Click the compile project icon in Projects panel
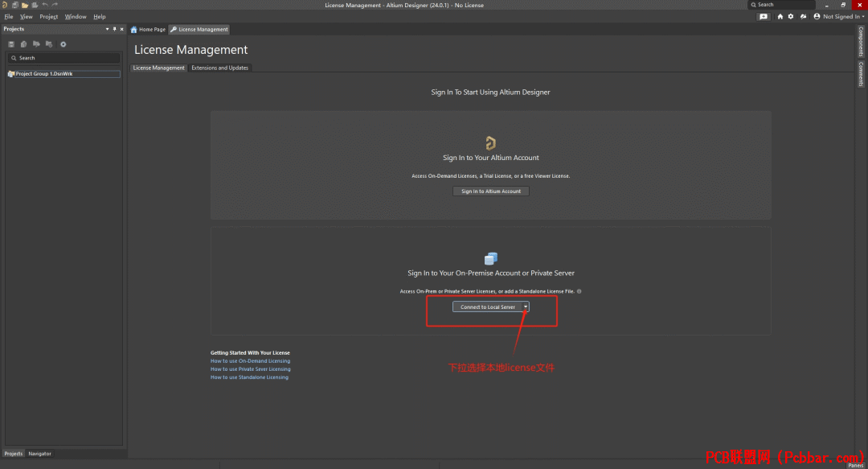The height and width of the screenshot is (469, 868). 24,44
